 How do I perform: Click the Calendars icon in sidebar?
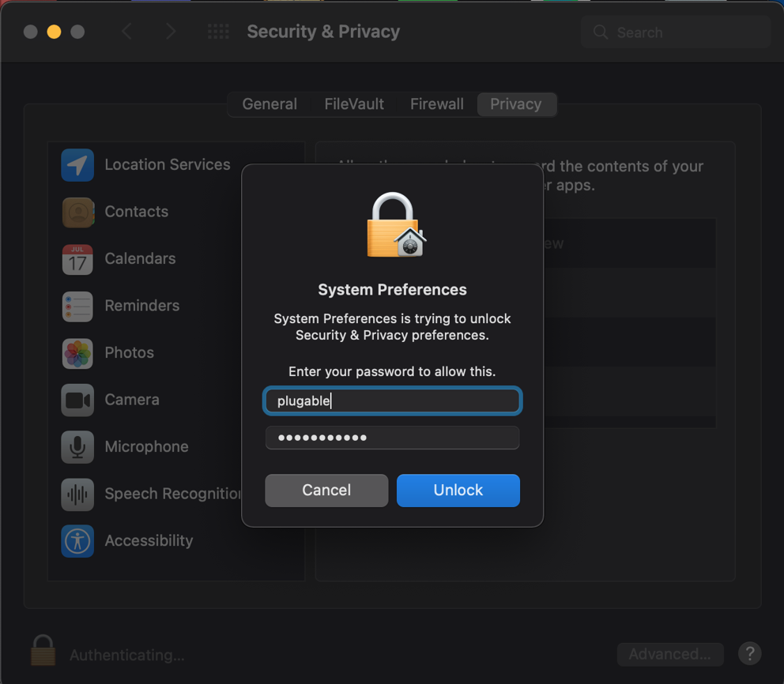tap(77, 258)
